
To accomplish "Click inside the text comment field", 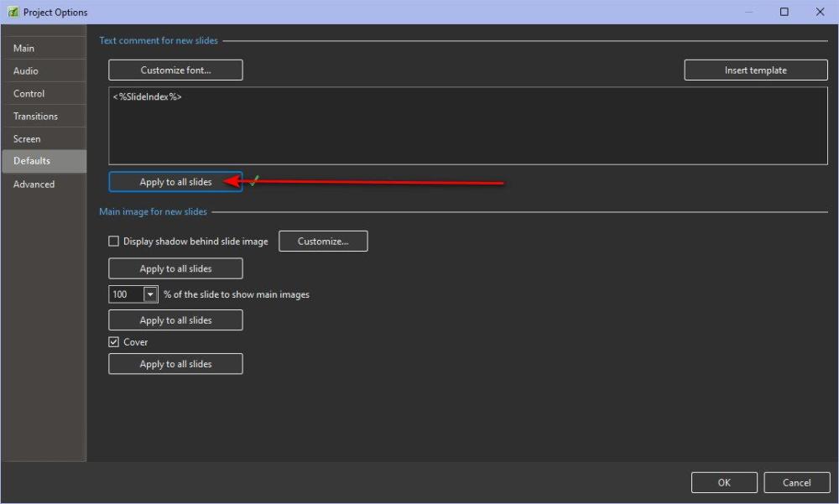I will click(467, 126).
